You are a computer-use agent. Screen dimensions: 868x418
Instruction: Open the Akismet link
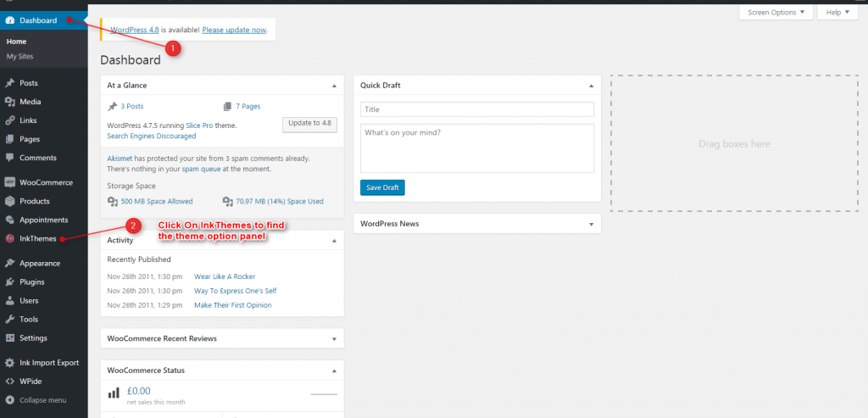tap(119, 159)
